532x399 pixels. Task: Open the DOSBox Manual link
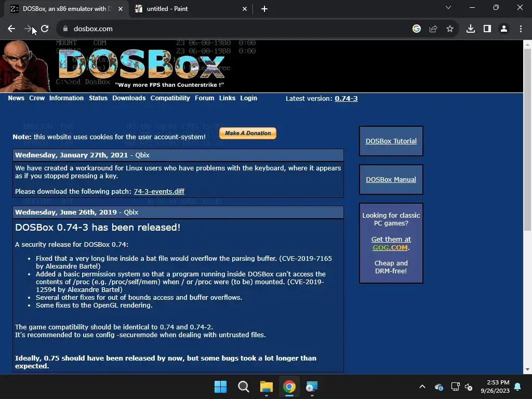point(391,179)
